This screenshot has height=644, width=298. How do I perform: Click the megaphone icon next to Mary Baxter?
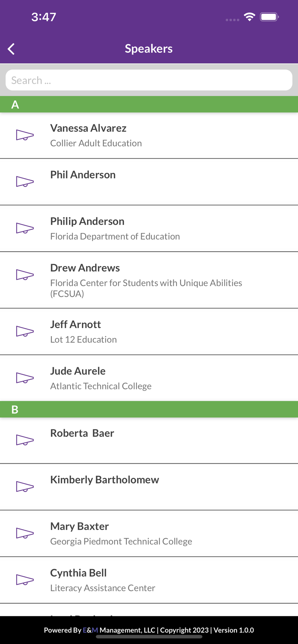coord(25,533)
